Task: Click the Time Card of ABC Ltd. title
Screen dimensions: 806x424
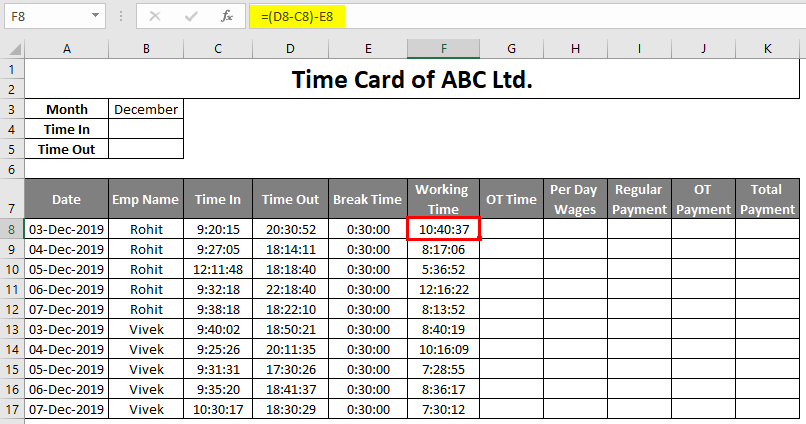Action: pos(412,80)
